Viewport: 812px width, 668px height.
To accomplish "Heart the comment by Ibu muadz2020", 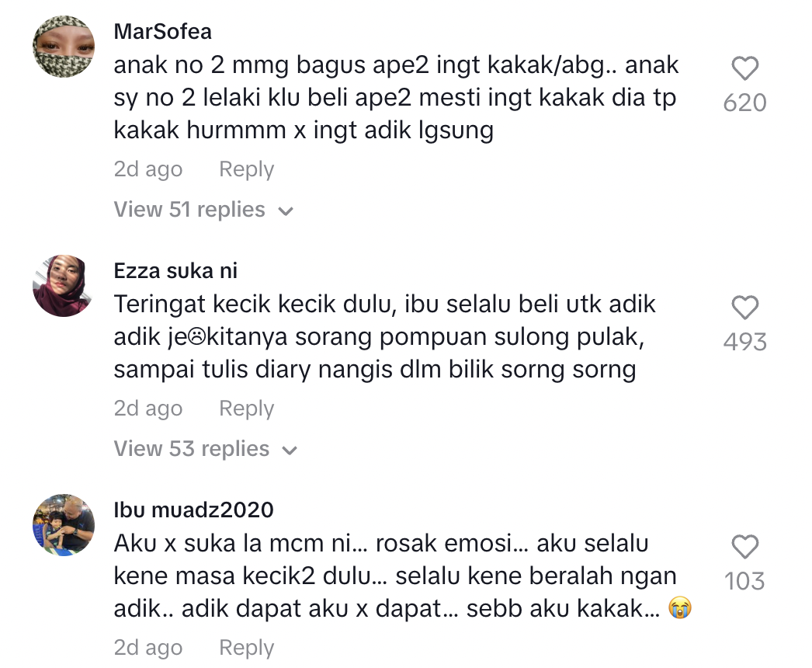I will pyautogui.click(x=744, y=548).
